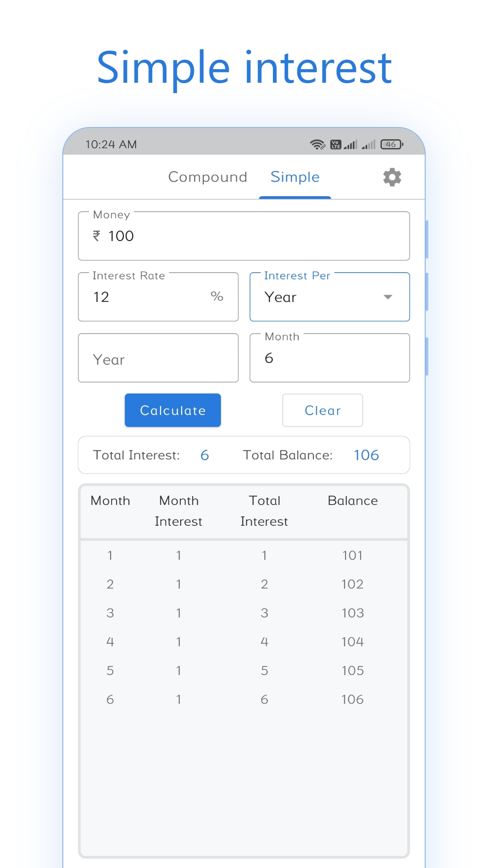Expand the Year selection chevron
The image size is (488, 868).
tap(388, 297)
